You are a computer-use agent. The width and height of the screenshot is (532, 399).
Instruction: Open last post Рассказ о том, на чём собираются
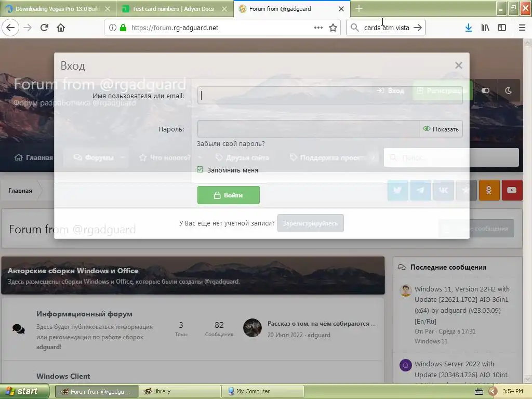coord(321,324)
